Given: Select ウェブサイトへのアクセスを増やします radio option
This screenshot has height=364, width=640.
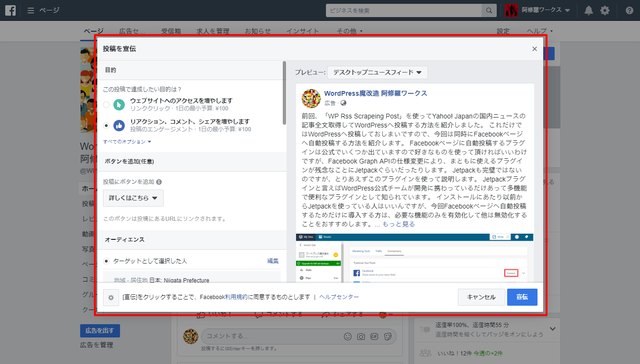Looking at the screenshot, I should 106,104.
